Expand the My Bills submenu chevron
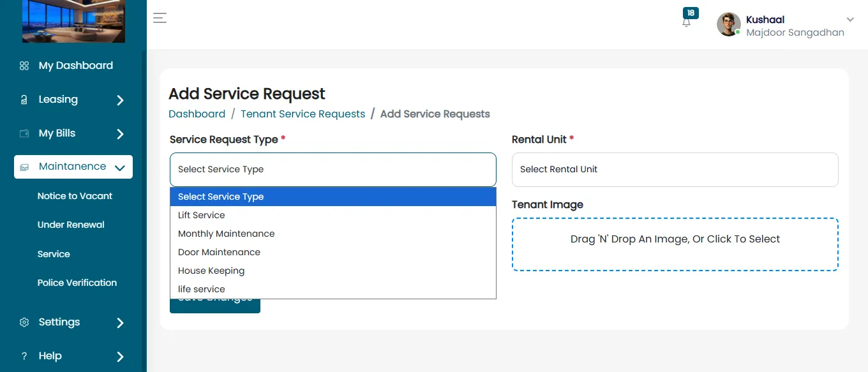The height and width of the screenshot is (372, 868). pos(120,134)
